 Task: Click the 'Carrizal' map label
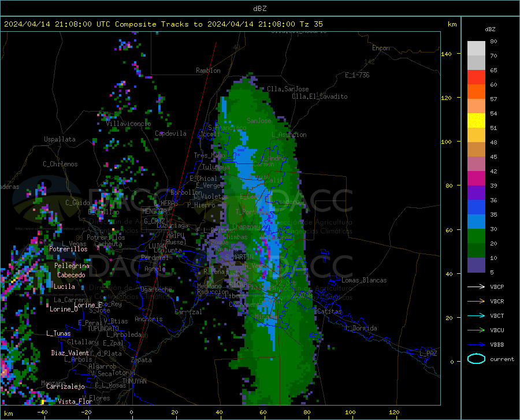tap(188, 312)
